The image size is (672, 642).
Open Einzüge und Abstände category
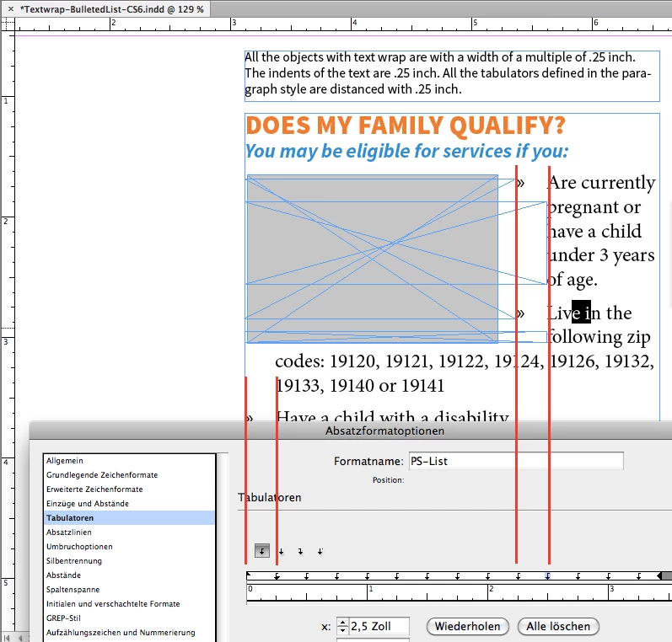(x=129, y=504)
